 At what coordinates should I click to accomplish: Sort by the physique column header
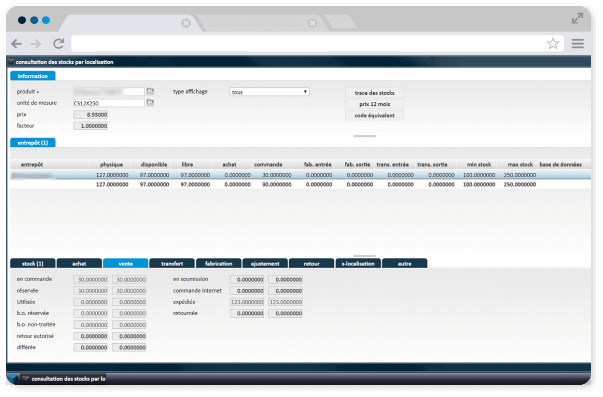coord(111,164)
